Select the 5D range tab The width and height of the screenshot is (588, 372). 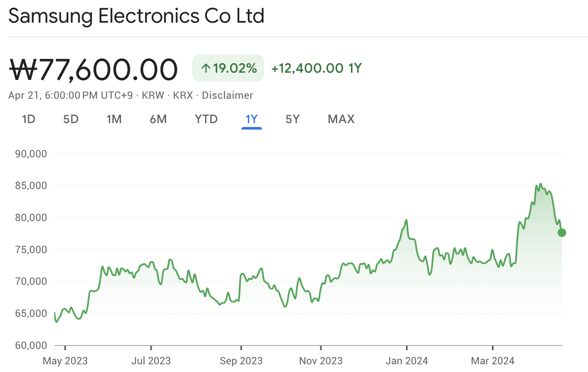coord(71,119)
